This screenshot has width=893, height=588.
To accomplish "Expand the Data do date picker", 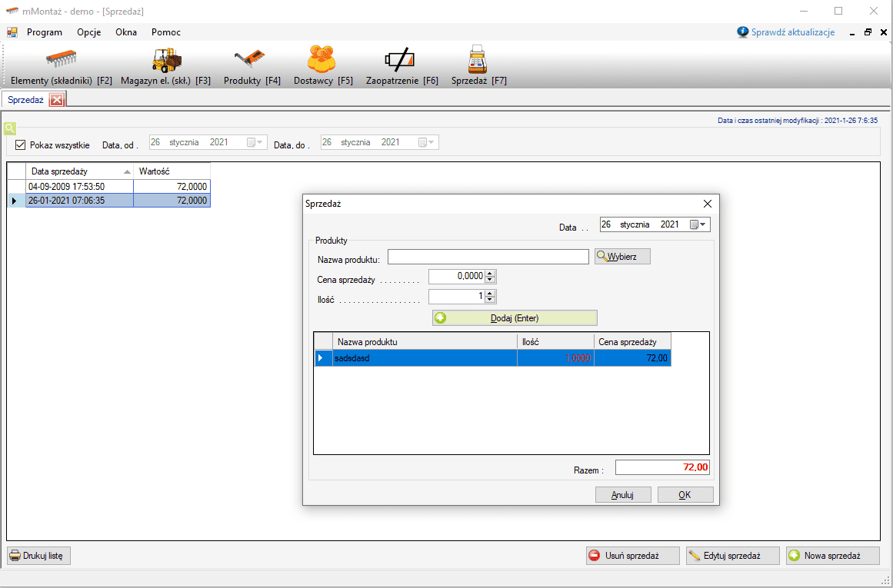I will pos(427,142).
